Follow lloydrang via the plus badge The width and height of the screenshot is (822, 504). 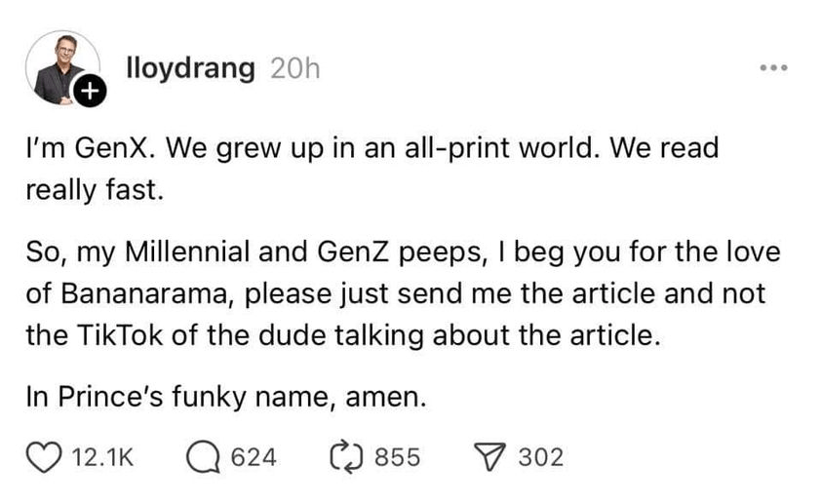90,93
